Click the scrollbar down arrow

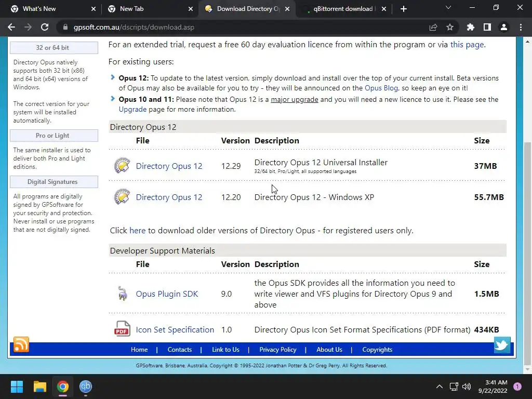528,369
